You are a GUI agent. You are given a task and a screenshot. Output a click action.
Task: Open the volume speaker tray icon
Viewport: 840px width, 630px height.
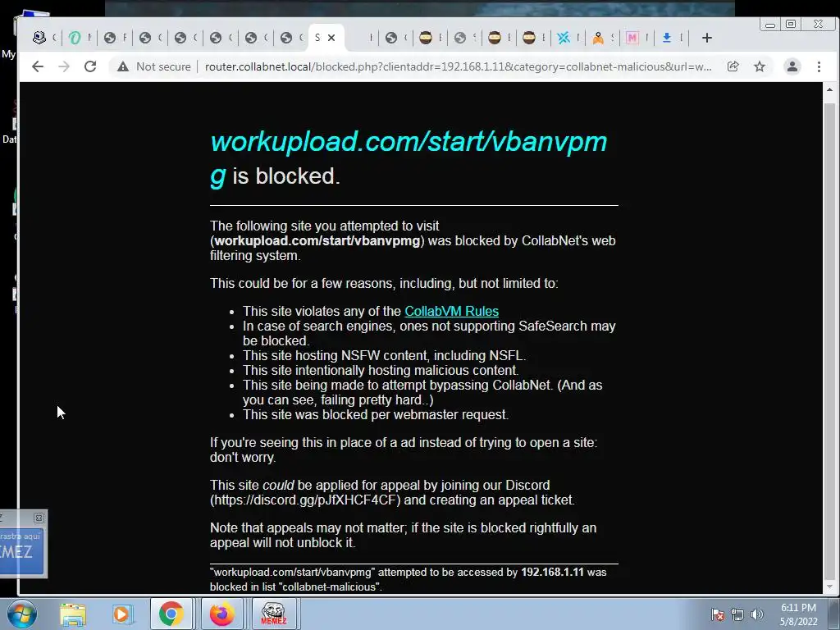[x=756, y=614]
